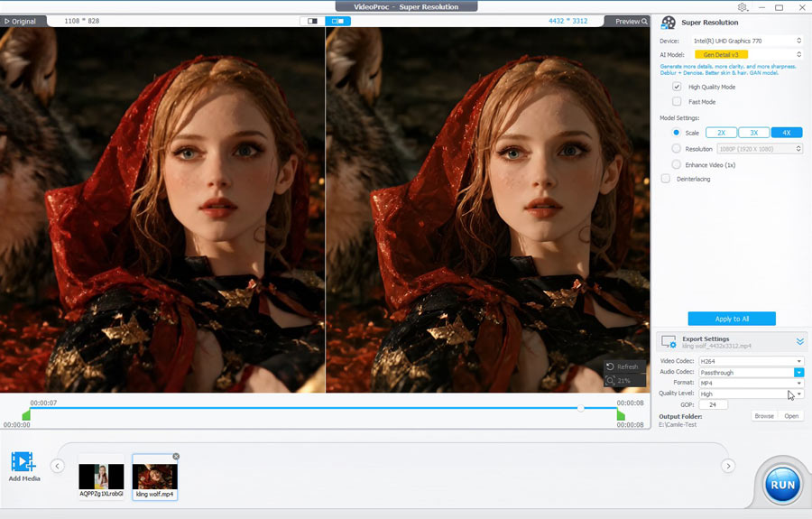Select Enhance Video (1x) radio button
The height and width of the screenshot is (519, 812).
pos(676,164)
